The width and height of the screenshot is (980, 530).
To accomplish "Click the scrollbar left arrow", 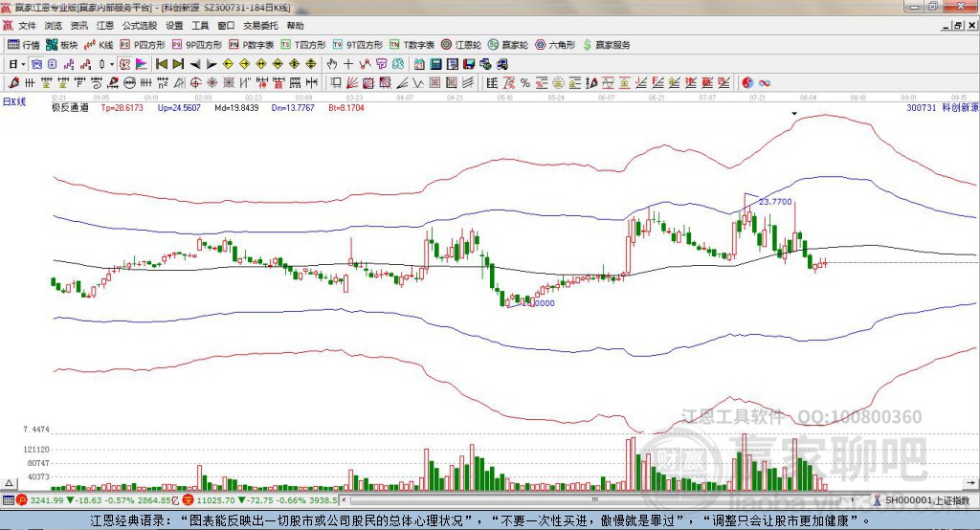I will [x=345, y=500].
